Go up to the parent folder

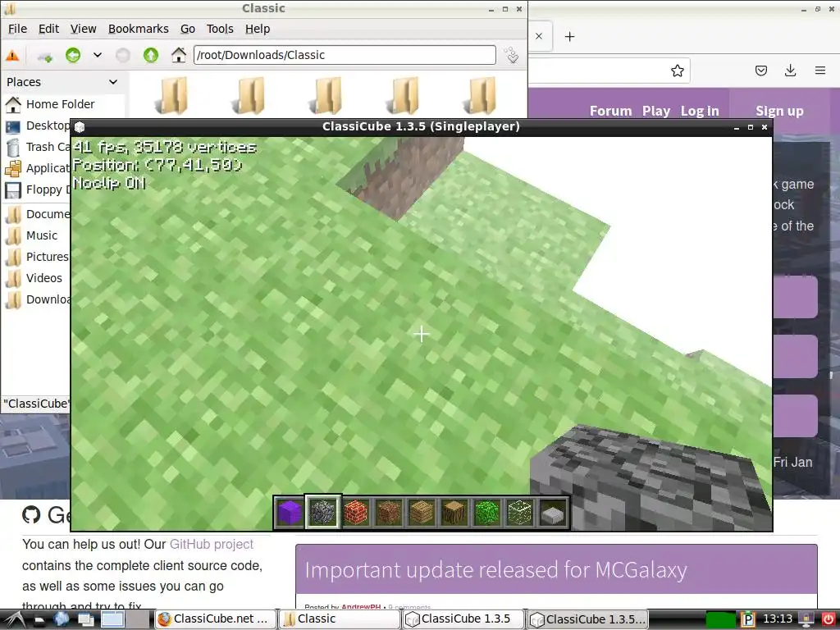[x=151, y=55]
